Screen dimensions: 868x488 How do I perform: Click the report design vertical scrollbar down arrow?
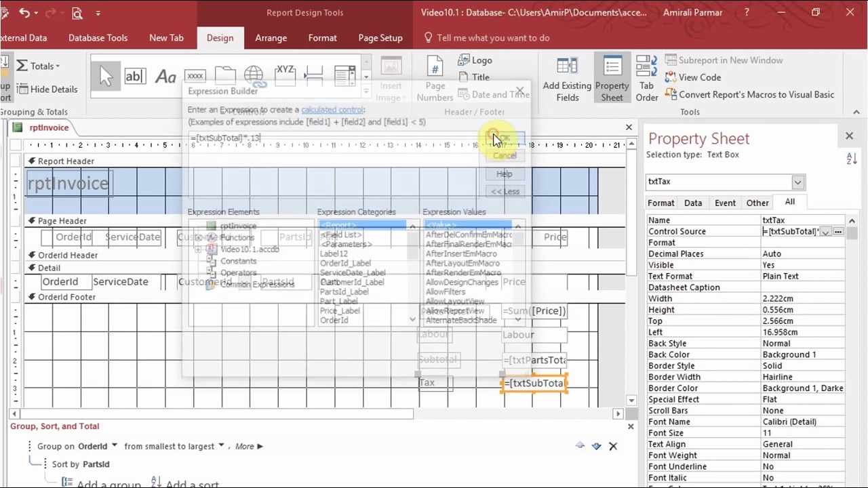pos(632,401)
